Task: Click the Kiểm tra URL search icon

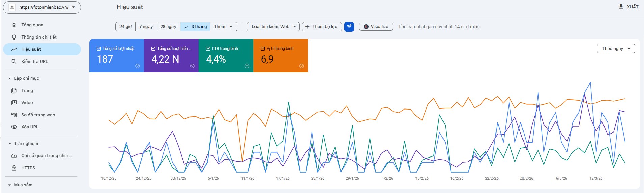Action: tap(14, 62)
